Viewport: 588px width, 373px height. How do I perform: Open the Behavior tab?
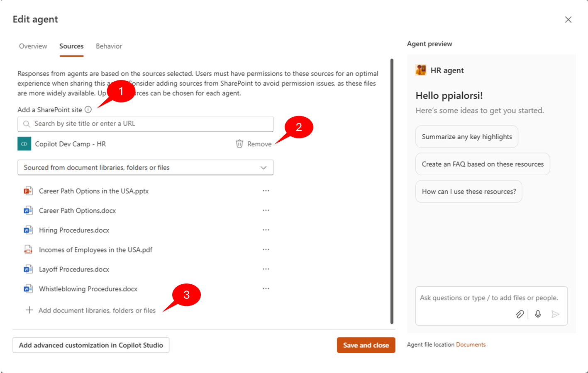pyautogui.click(x=109, y=46)
